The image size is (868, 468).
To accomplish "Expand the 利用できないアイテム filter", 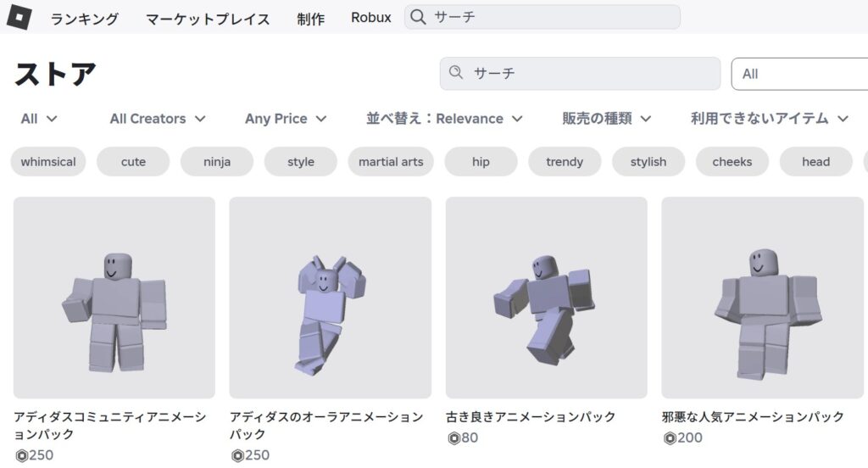I will [769, 119].
